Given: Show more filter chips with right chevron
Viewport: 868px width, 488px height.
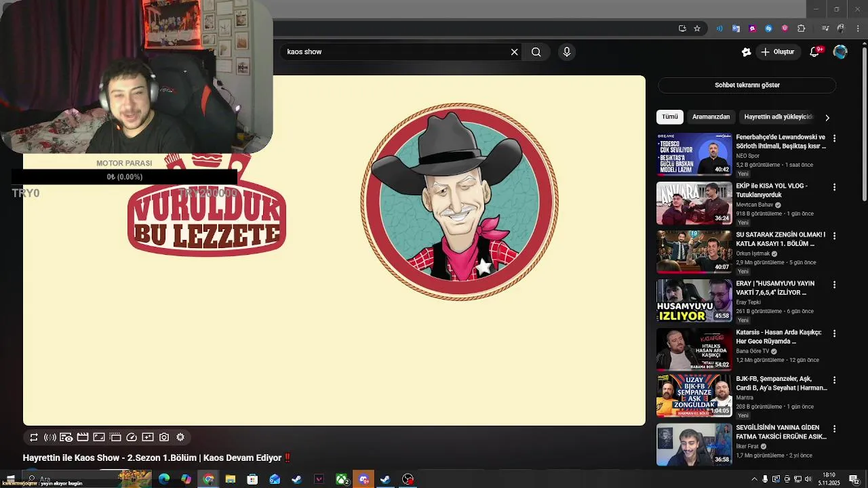Looking at the screenshot, I should tap(827, 117).
